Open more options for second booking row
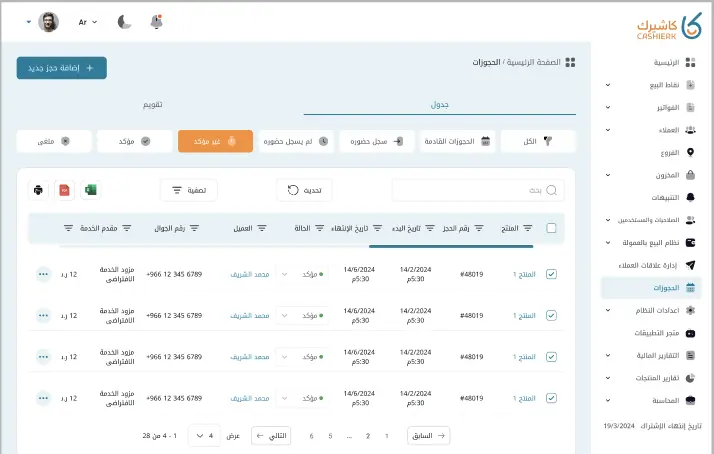This screenshot has height=454, width=714. tap(43, 315)
